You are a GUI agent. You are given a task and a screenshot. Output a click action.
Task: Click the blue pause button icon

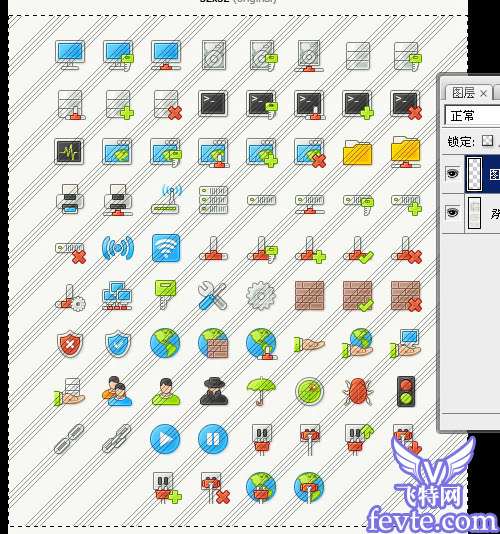coord(213,439)
